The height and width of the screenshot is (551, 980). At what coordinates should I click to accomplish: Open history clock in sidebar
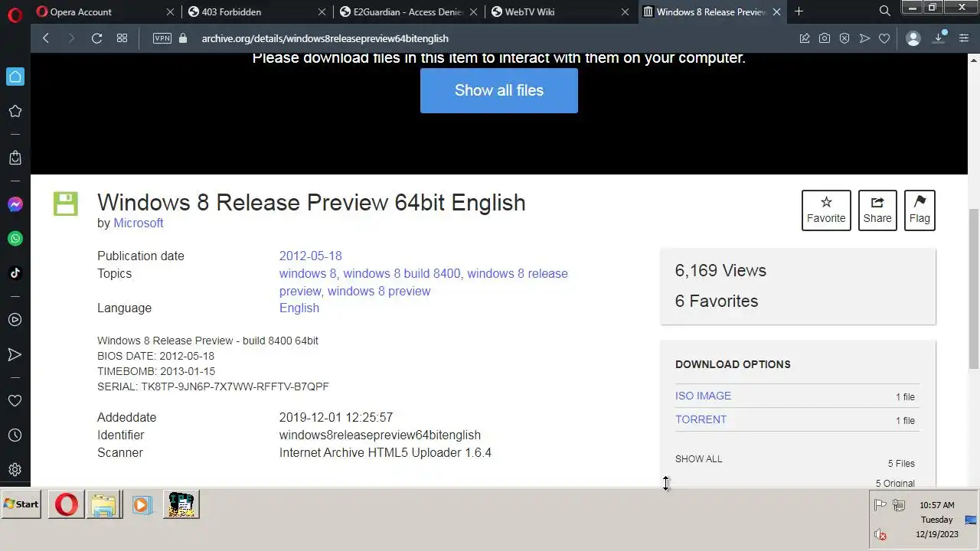pyautogui.click(x=15, y=435)
